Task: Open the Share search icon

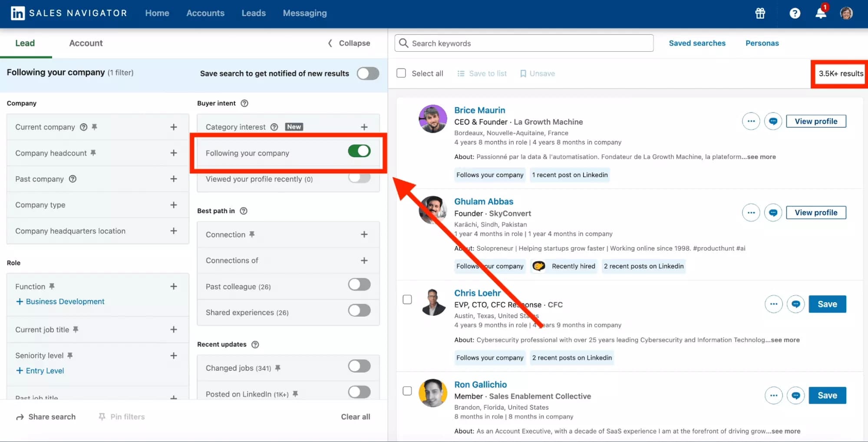Action: click(20, 416)
